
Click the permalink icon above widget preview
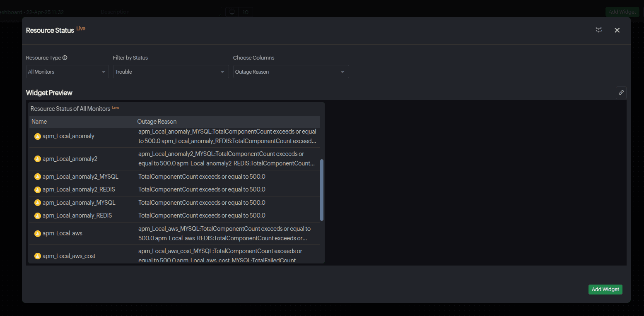(x=621, y=93)
